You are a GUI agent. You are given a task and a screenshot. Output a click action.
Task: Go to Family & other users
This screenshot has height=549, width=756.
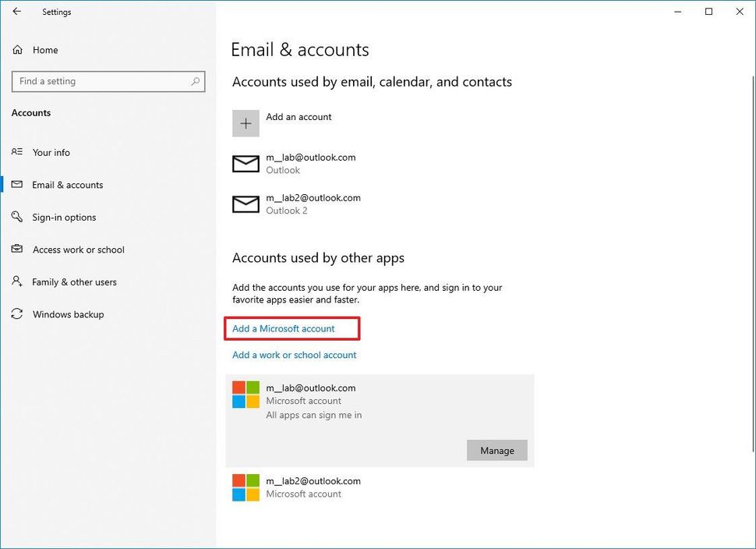(74, 282)
